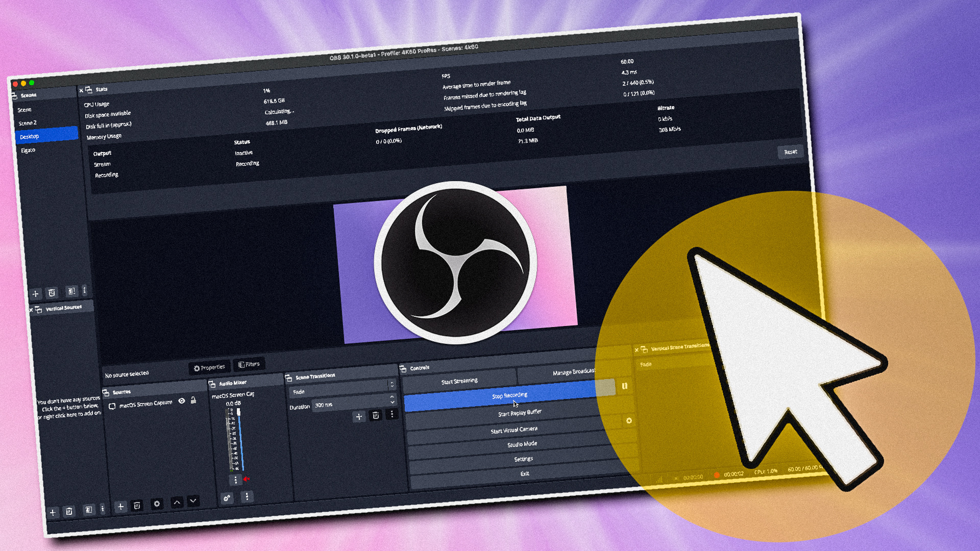Toggle lock for macOS Screen Capture source
The image size is (980, 551).
(x=193, y=400)
